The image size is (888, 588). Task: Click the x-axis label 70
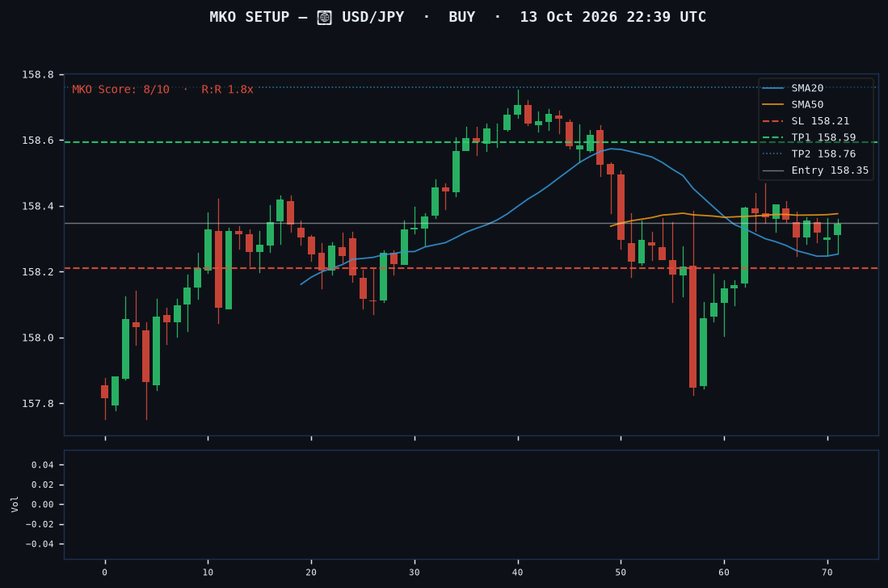click(x=827, y=573)
